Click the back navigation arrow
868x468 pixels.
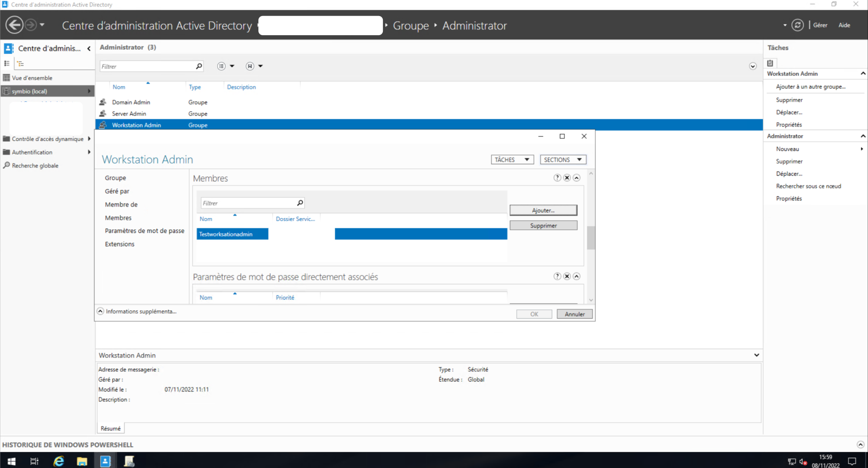tap(14, 25)
